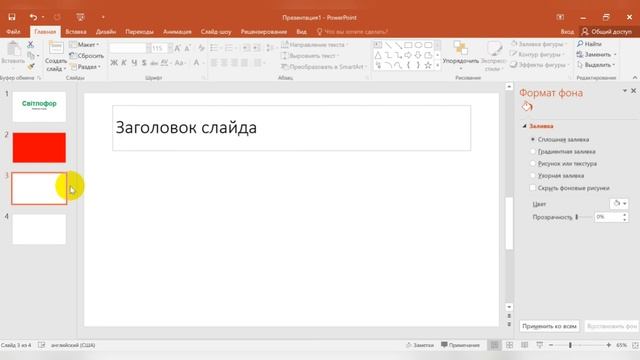Click zoom in plus button
This screenshot has height=360, width=640.
tap(609, 345)
